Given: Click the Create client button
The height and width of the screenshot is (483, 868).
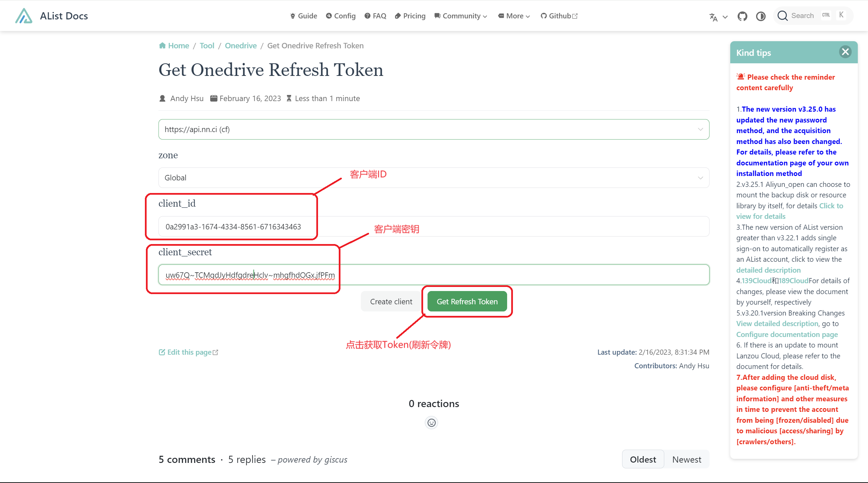Looking at the screenshot, I should [391, 302].
